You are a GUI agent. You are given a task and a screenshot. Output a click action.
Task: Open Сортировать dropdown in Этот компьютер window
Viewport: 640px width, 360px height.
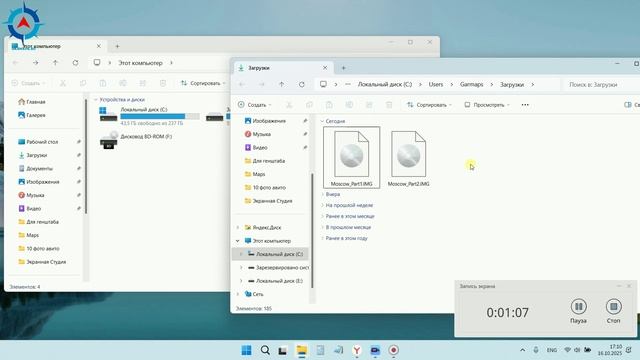tap(203, 83)
